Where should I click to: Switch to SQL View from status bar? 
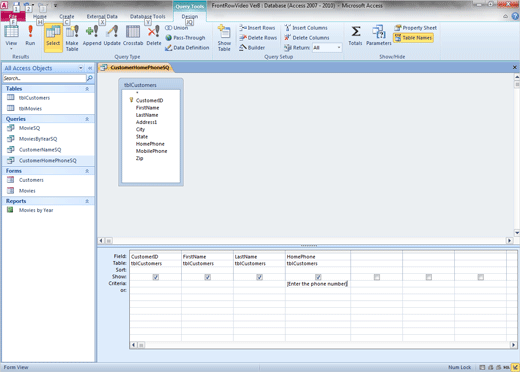pyautogui.click(x=507, y=367)
